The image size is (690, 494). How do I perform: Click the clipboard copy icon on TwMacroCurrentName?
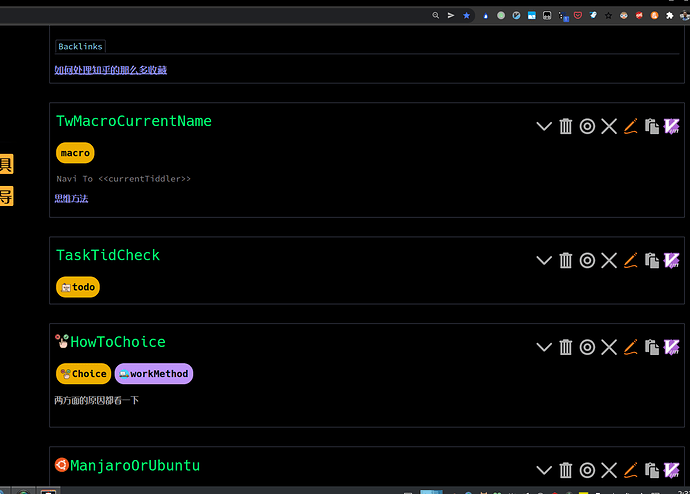652,127
